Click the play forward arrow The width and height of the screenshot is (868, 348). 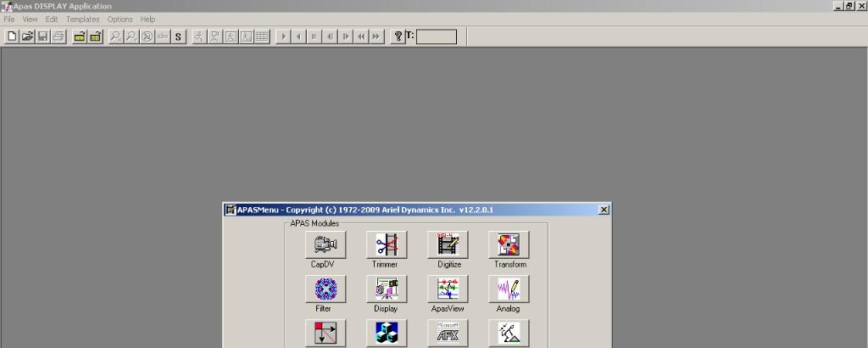tap(283, 36)
